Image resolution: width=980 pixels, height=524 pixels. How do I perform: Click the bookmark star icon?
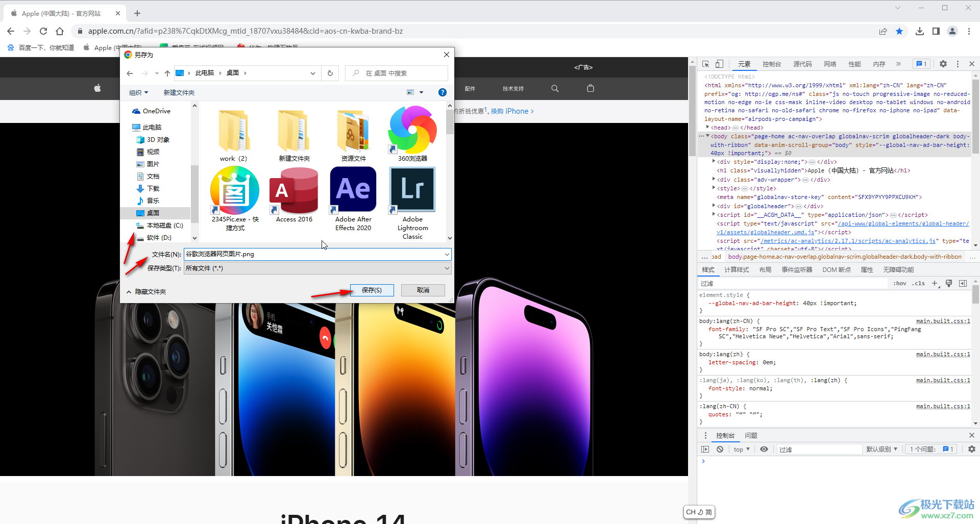(899, 31)
